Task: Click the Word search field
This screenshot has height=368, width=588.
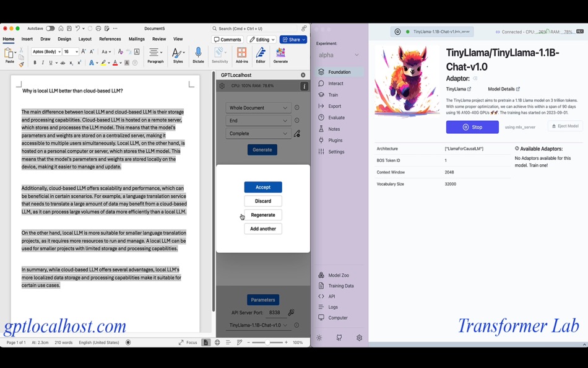Action: point(254,28)
